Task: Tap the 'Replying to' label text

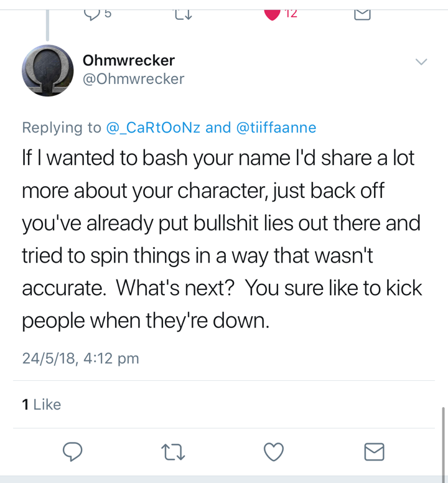Action: tap(62, 128)
